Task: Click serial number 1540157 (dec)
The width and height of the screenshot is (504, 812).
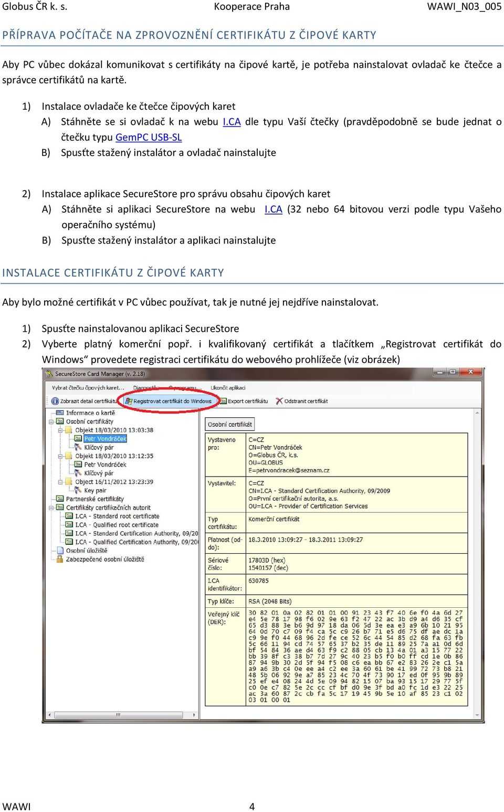Action: [x=268, y=568]
